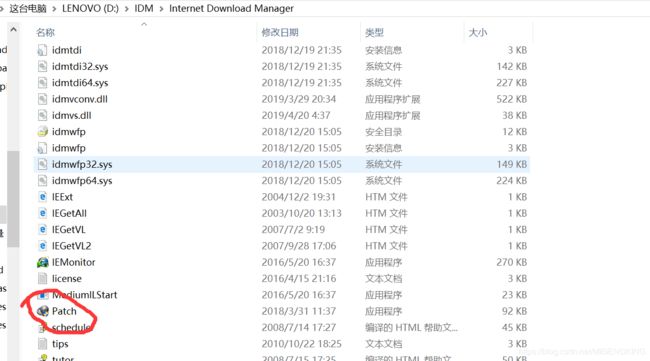Click the license text document icon
The image size is (650, 361).
(x=42, y=279)
